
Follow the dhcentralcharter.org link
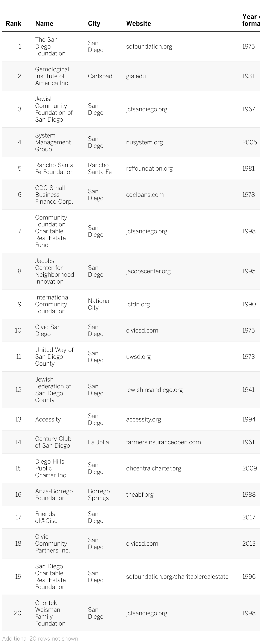click(x=154, y=469)
